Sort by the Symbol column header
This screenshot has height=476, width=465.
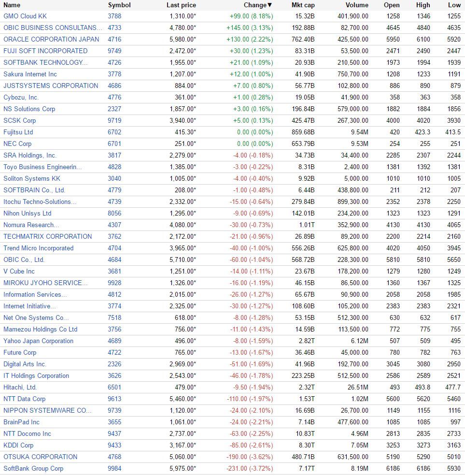point(119,5)
